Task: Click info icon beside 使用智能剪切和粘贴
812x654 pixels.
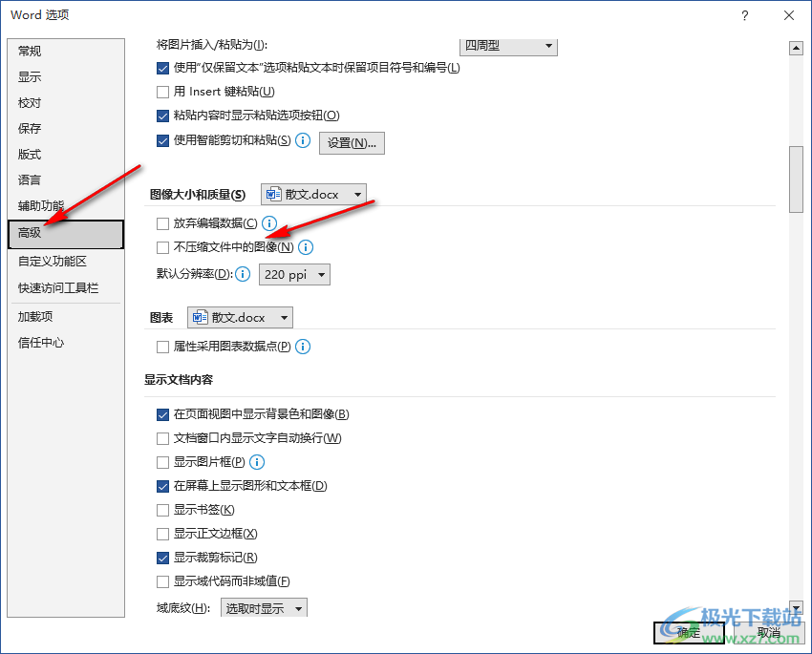Action: 303,140
